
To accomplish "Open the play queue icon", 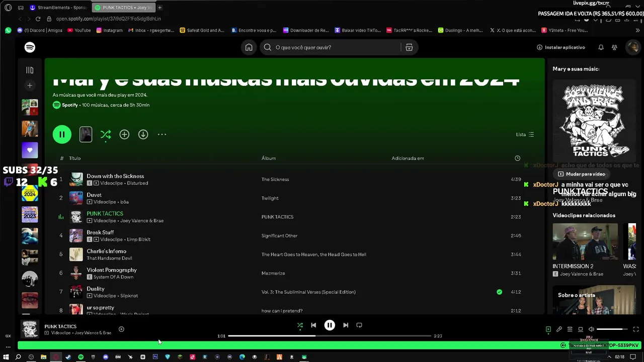I will 570,329.
